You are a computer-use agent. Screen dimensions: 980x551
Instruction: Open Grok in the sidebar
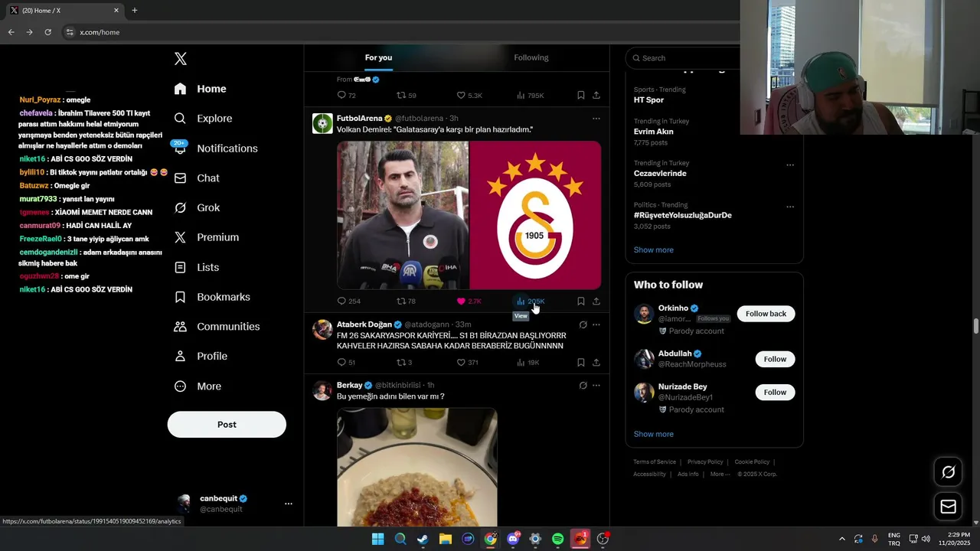(x=197, y=207)
